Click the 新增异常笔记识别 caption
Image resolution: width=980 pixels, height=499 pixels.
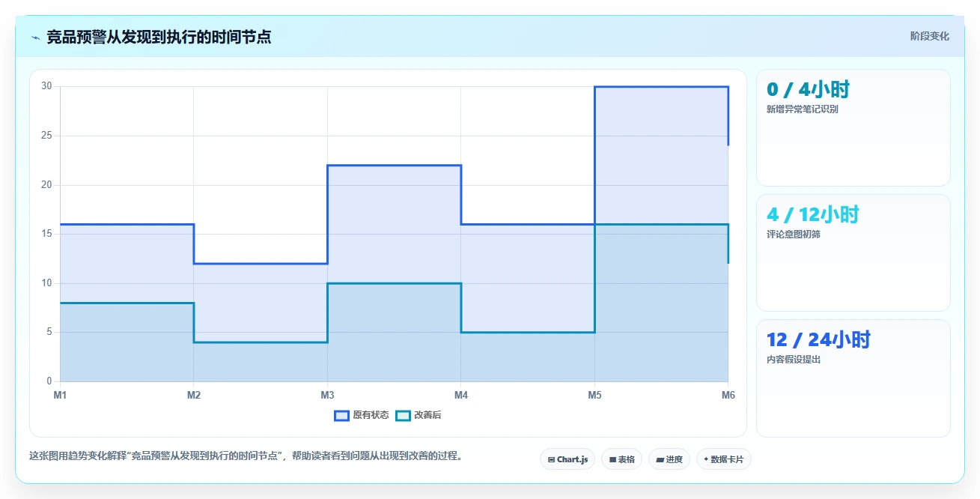(803, 109)
